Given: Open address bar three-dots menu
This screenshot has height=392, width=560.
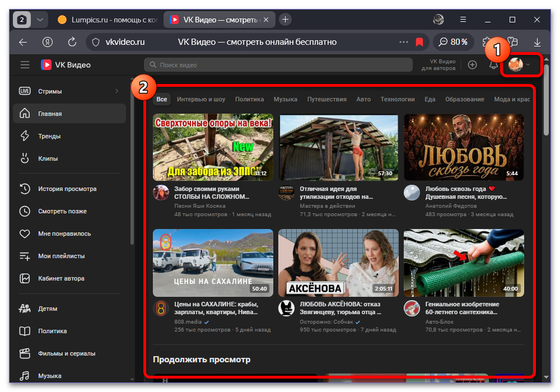Looking at the screenshot, I should [x=404, y=42].
